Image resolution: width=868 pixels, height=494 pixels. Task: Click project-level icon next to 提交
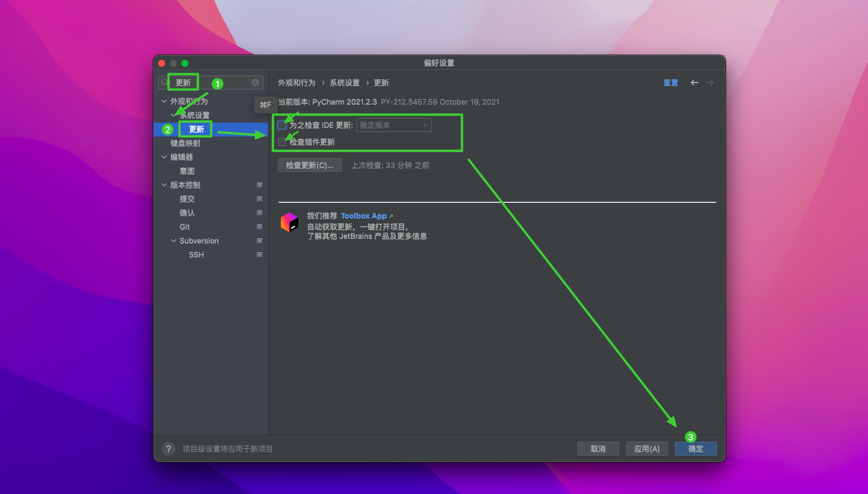tap(259, 199)
